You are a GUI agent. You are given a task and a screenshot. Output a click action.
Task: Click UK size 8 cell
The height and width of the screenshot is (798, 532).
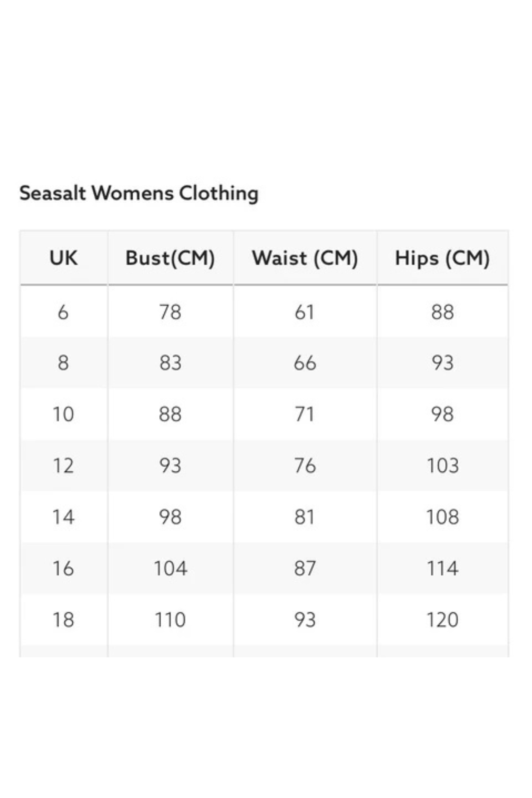[x=63, y=363]
